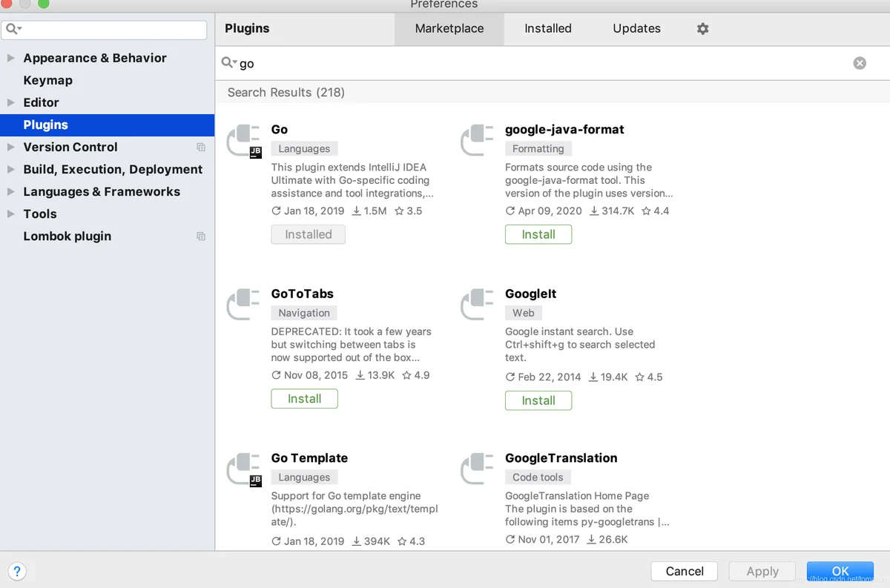Click the Web tag under GoogleIt
890x588 pixels.
tap(524, 314)
